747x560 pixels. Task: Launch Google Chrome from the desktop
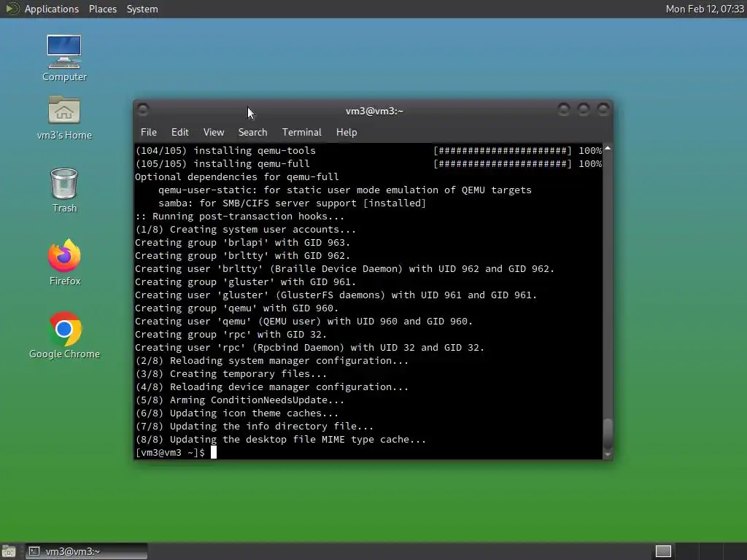pos(64,335)
